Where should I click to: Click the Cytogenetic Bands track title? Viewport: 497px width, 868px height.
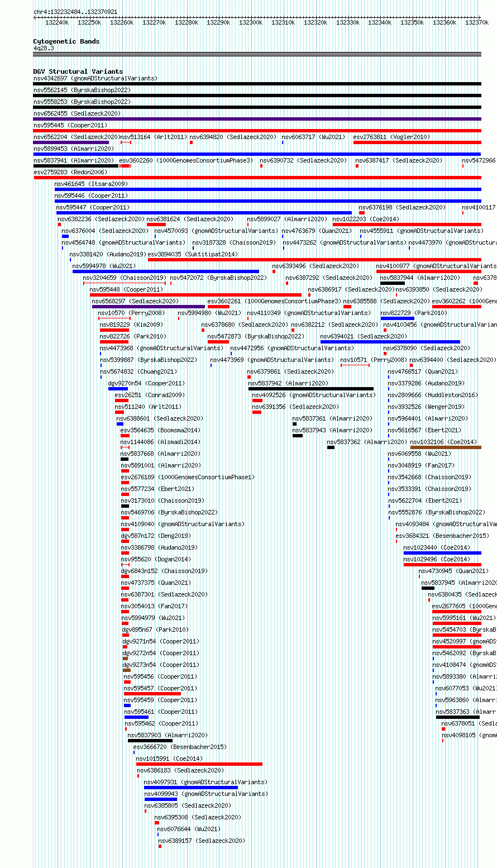coord(66,41)
